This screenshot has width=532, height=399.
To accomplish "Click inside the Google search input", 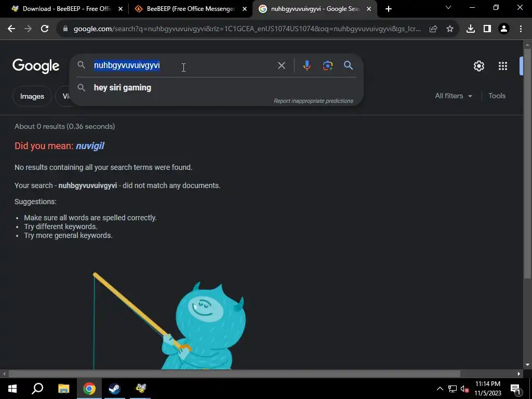I will click(183, 65).
